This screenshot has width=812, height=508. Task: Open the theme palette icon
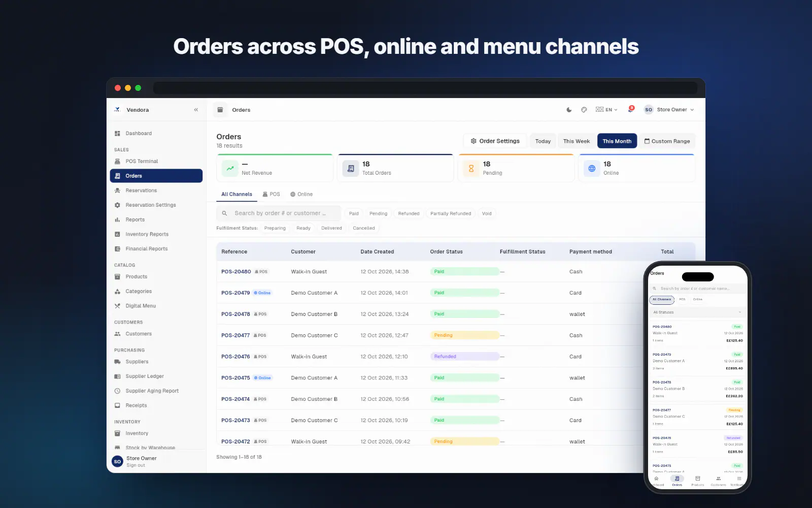pos(584,110)
